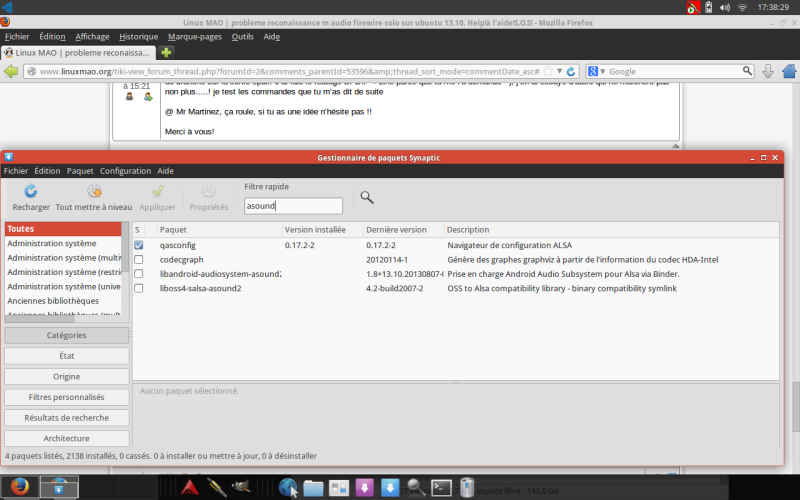The image size is (800, 500).
Task: Mark the liboss4-salsa-asound2 checkbox
Action: (138, 288)
